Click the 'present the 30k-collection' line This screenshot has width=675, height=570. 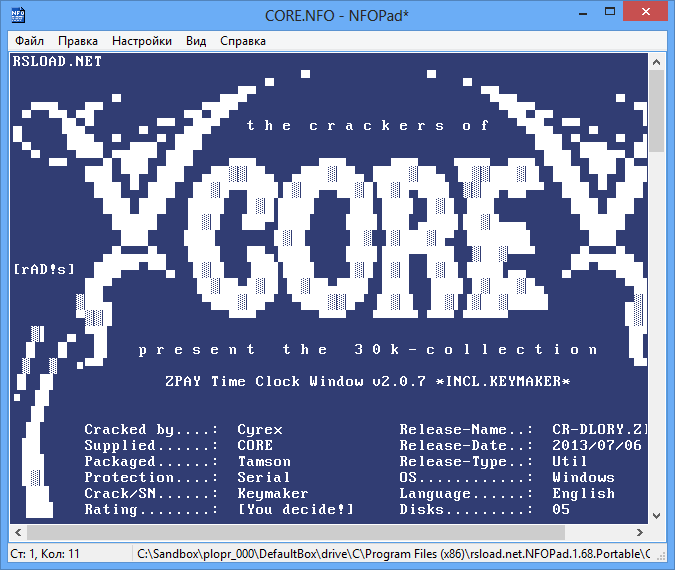368,349
